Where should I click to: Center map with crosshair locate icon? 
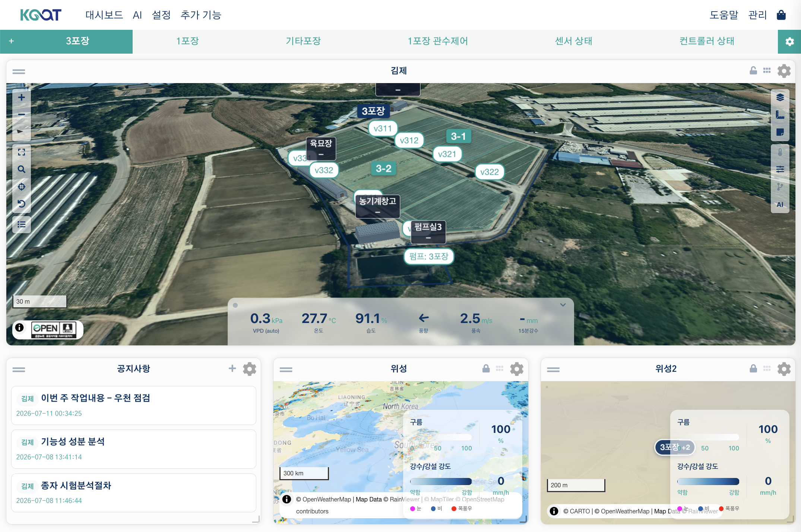point(22,187)
